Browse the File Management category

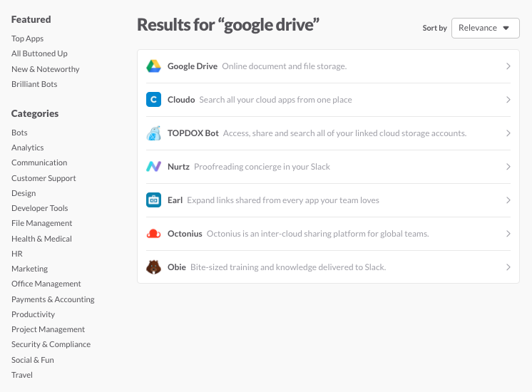42,223
